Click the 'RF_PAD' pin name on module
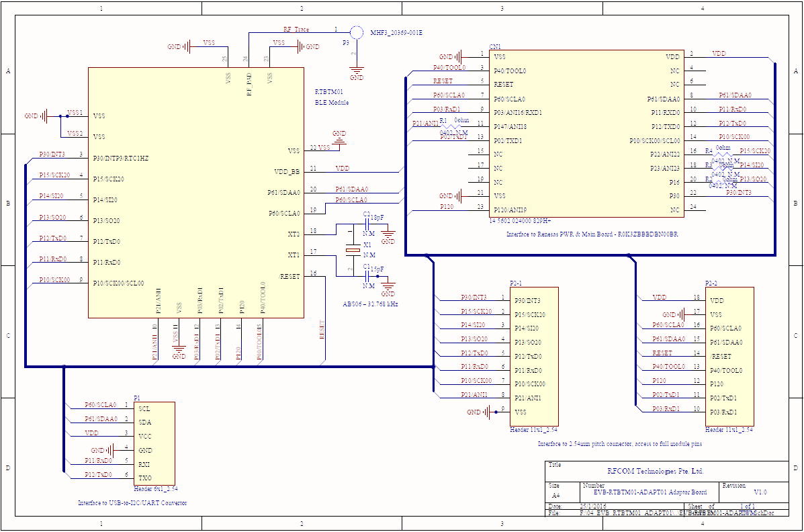This screenshot has height=532, width=804. [249, 84]
